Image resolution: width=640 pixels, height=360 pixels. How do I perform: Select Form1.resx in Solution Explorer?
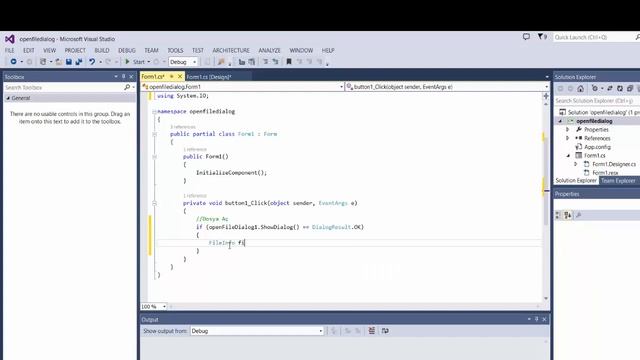pos(605,173)
